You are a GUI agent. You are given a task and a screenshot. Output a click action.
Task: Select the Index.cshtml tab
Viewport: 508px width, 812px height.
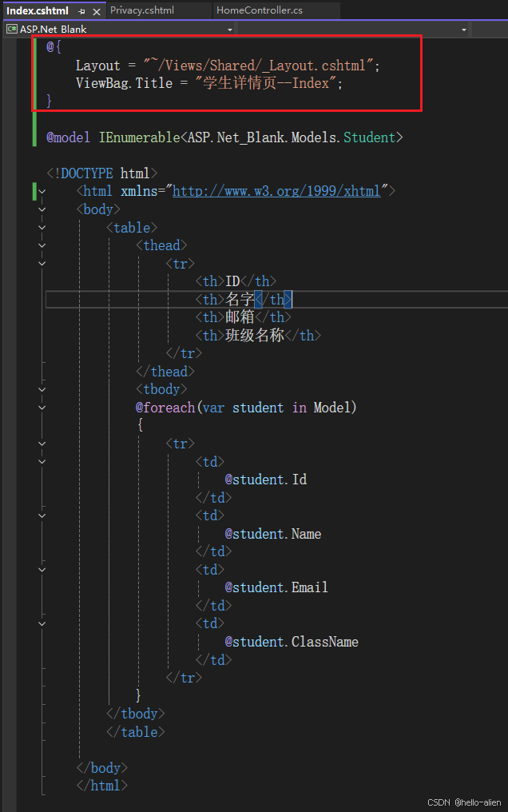(x=38, y=10)
